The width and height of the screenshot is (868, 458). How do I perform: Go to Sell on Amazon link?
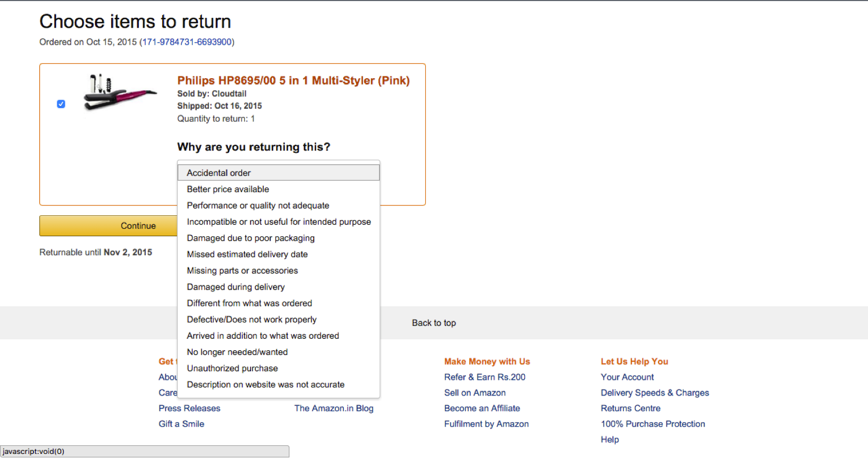(475, 393)
